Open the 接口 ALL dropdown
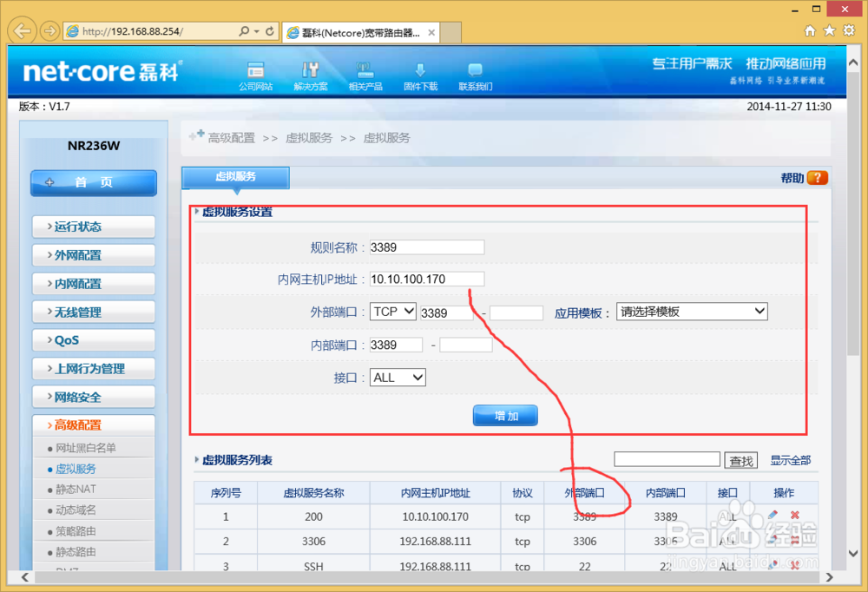Screen dimensions: 868x592 tap(398, 378)
